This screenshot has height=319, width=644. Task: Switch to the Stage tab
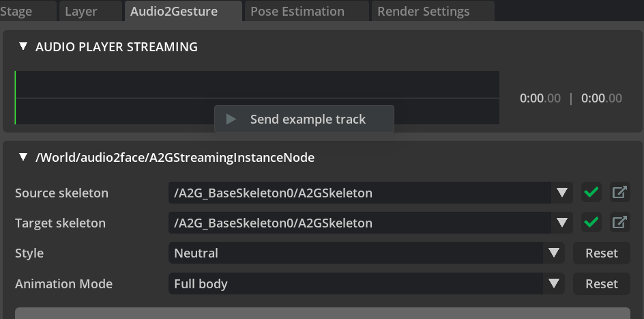click(x=17, y=11)
